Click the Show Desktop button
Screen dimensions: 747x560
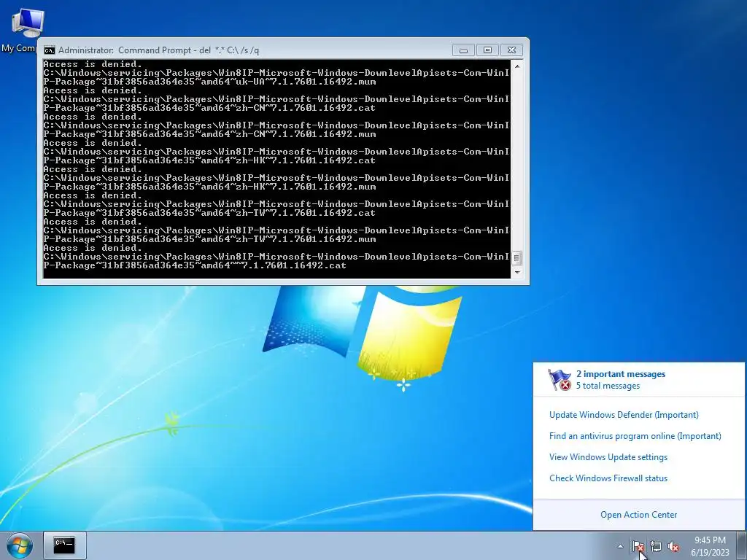click(x=742, y=545)
